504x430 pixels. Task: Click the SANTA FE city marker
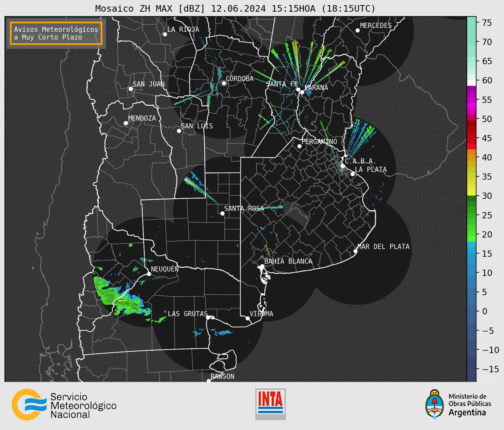[x=298, y=89]
